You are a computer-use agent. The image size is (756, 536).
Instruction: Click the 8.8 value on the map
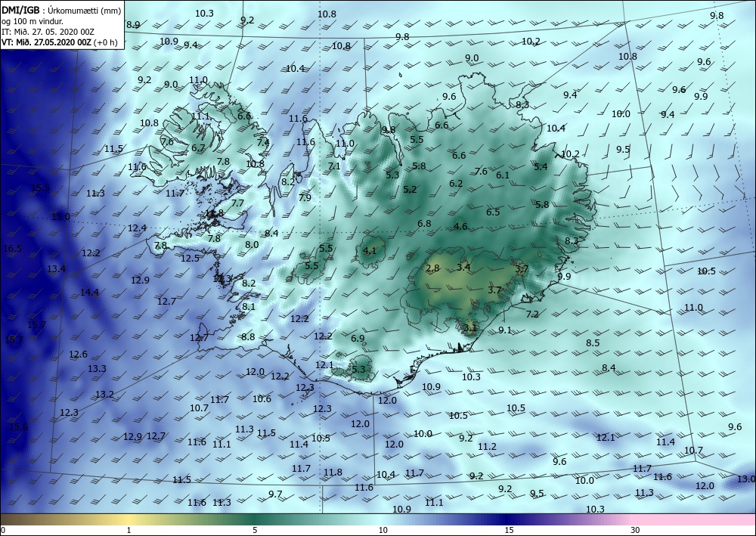[x=248, y=337]
